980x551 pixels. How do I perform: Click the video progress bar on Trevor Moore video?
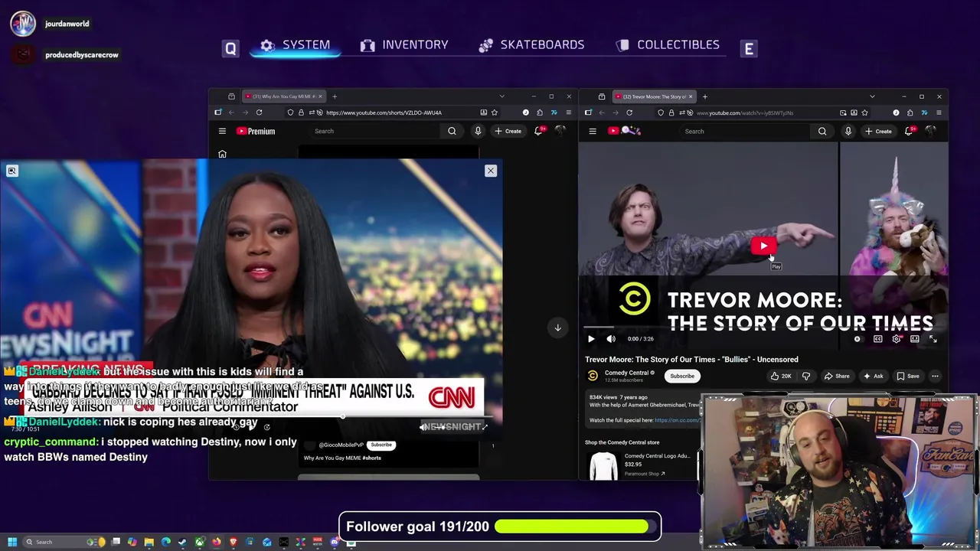(763, 329)
